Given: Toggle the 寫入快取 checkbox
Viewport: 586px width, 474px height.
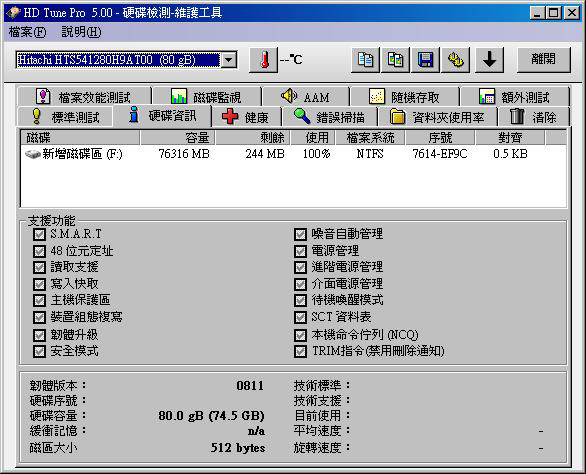Looking at the screenshot, I should click(x=39, y=284).
